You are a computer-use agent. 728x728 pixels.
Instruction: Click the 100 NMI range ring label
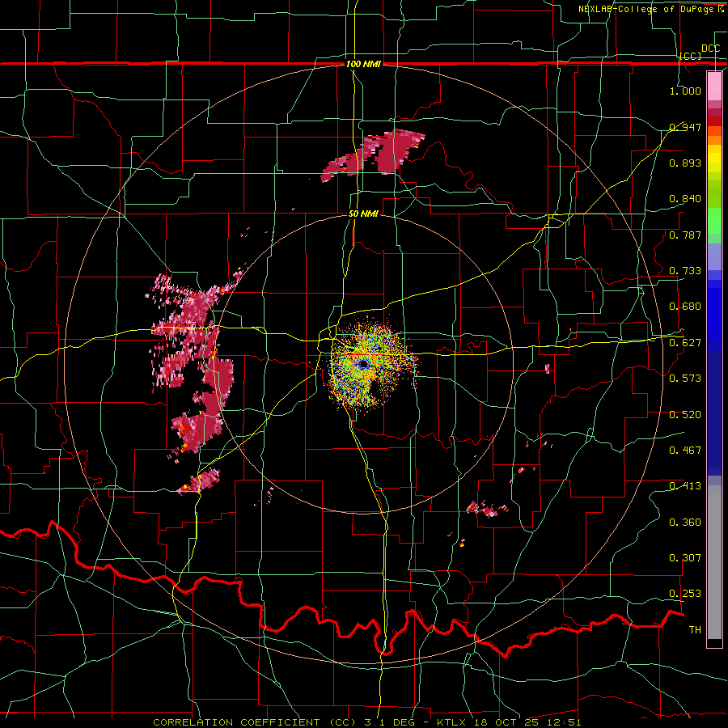pos(363,64)
